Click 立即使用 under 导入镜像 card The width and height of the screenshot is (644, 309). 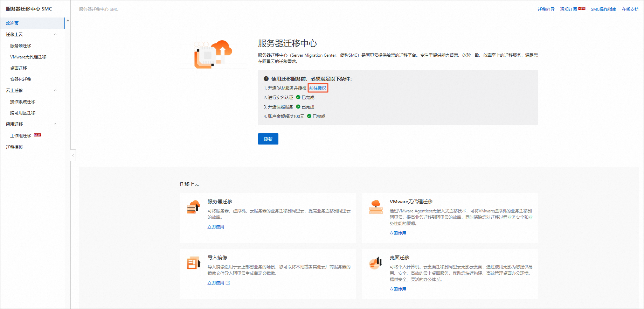[216, 283]
